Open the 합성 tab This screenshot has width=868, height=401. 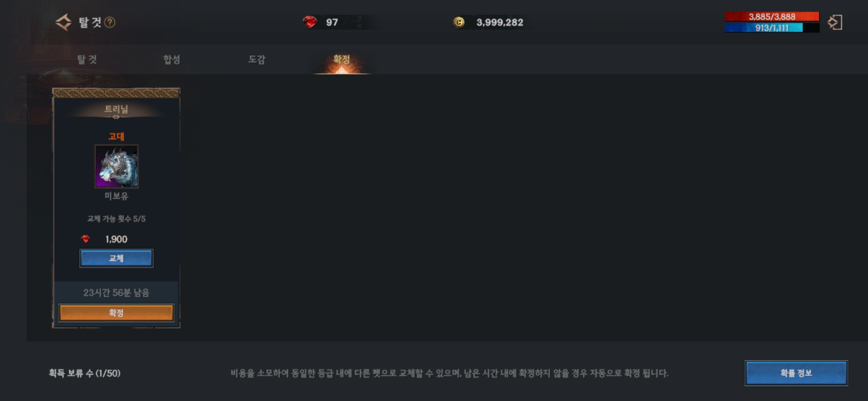172,59
